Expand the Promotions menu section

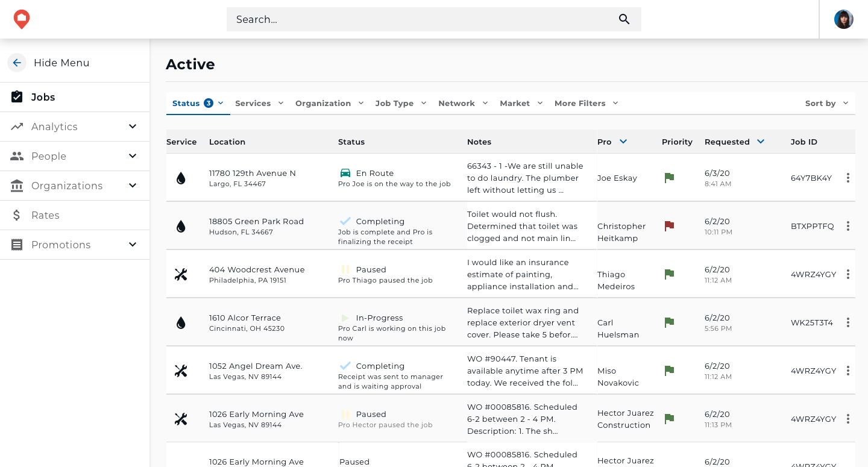point(133,245)
